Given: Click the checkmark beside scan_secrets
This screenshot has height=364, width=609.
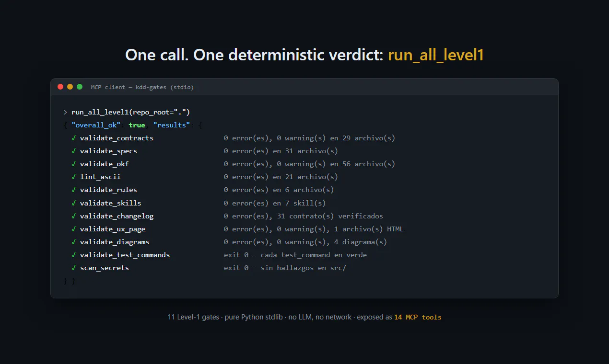Looking at the screenshot, I should (x=74, y=268).
